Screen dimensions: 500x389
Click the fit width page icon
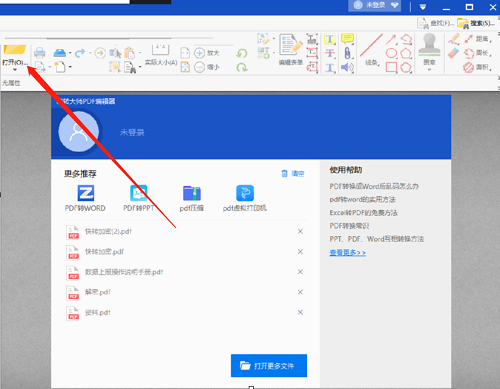tap(185, 53)
